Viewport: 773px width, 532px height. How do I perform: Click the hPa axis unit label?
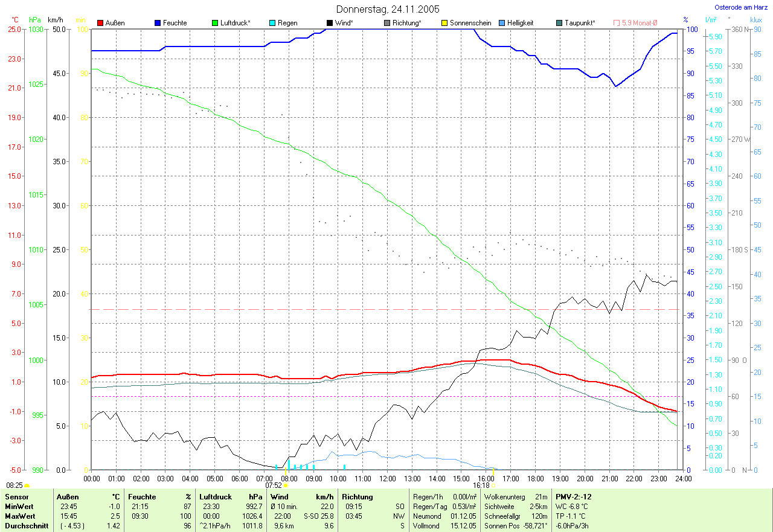(x=35, y=20)
